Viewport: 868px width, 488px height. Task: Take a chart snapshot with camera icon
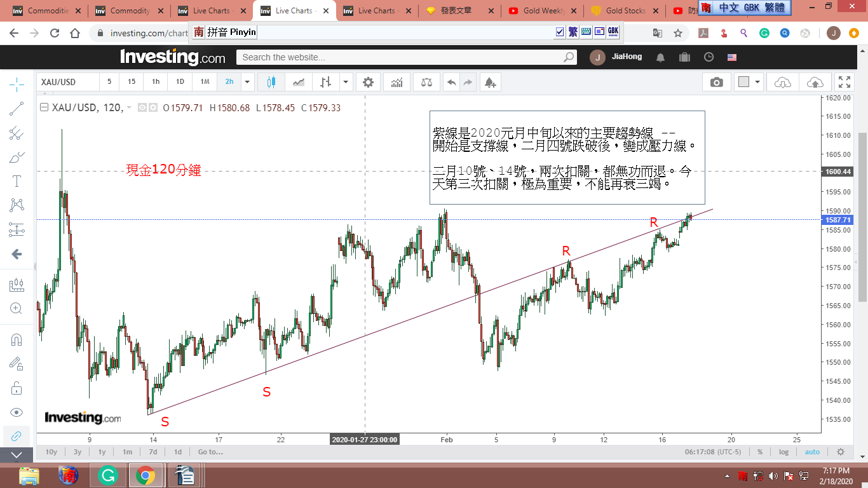tap(716, 82)
